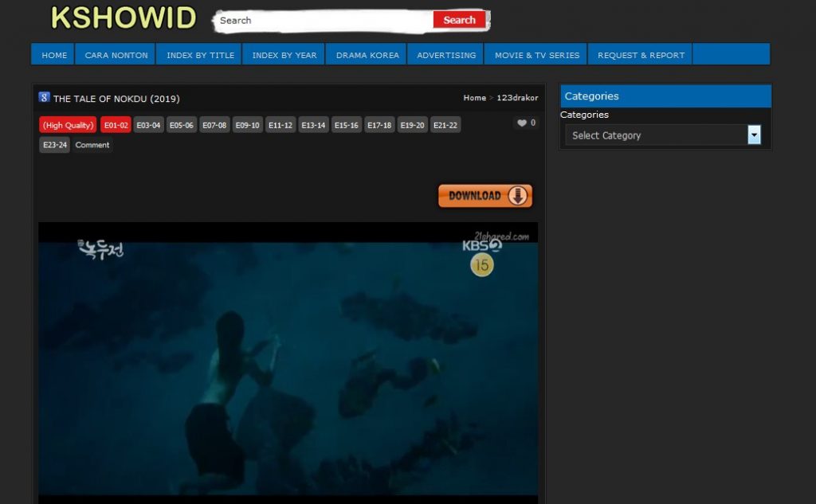Open the Cara Nonton menu item
Image resolution: width=816 pixels, height=504 pixels.
point(116,55)
